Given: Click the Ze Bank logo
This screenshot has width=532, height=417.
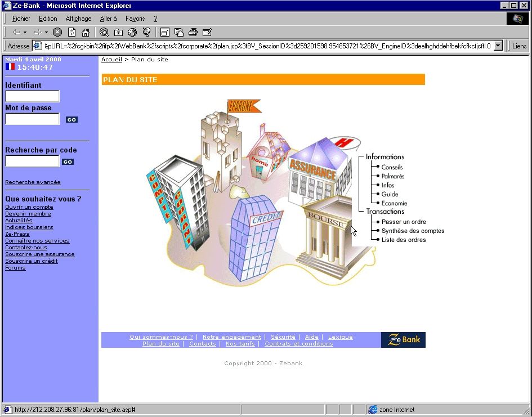Looking at the screenshot, I should (403, 340).
